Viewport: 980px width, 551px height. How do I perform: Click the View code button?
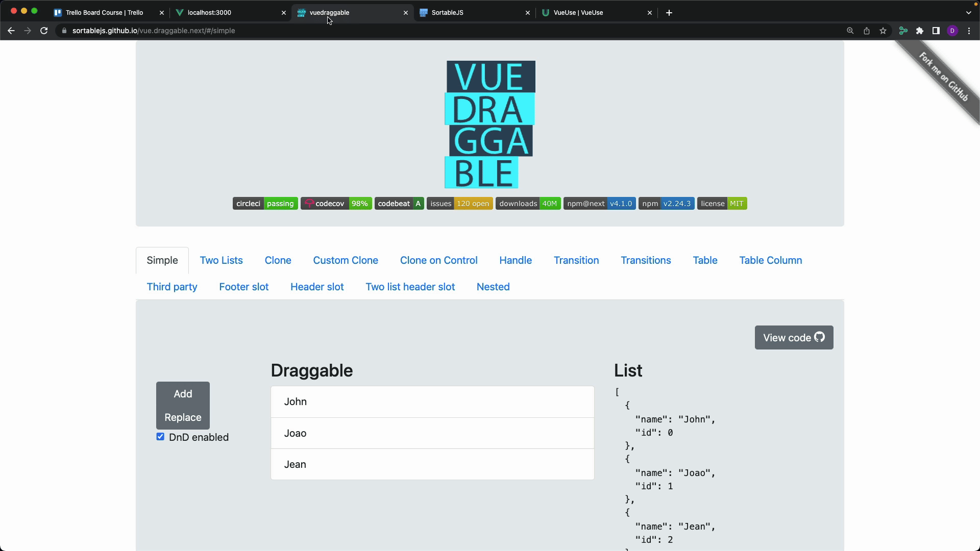(x=794, y=338)
